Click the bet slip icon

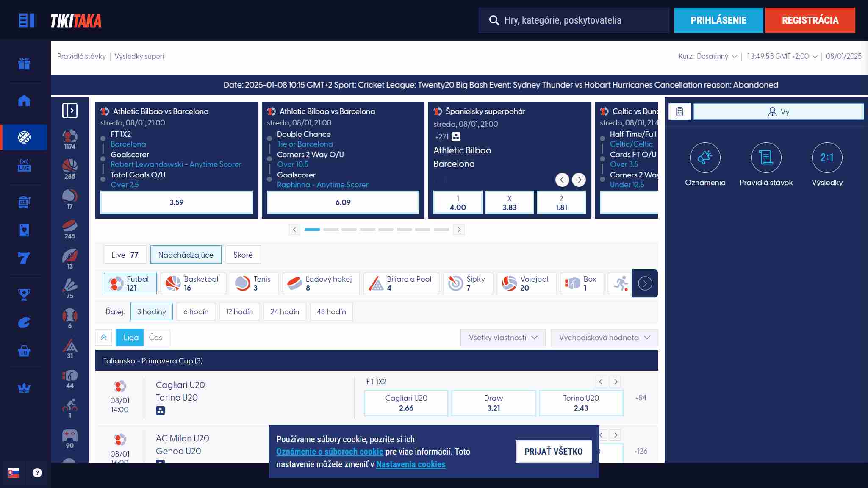point(679,112)
